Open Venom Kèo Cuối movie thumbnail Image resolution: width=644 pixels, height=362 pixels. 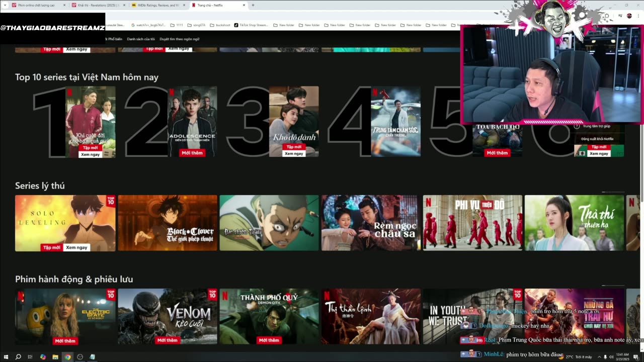(168, 316)
